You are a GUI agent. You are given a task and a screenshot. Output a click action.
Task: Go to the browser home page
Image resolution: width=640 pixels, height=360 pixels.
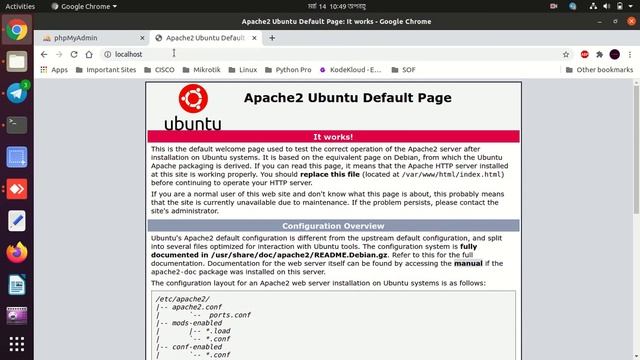(89, 54)
